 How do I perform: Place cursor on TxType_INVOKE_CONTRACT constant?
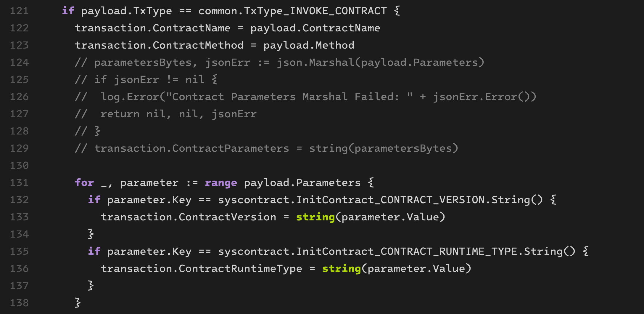click(315, 11)
